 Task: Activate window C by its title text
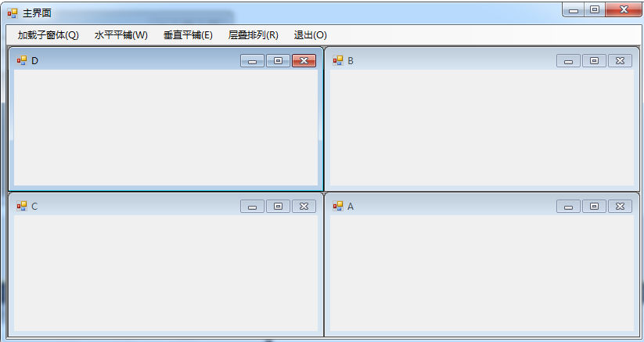click(34, 206)
